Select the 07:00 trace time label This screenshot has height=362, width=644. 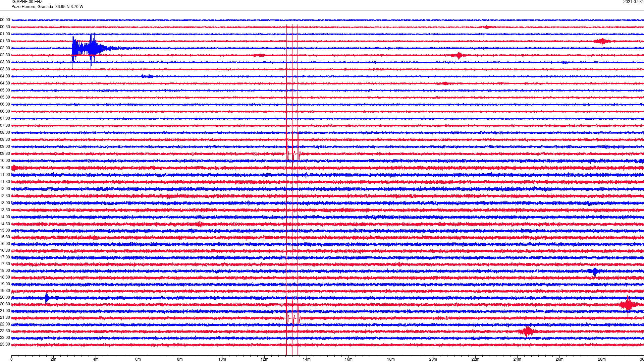point(5,118)
